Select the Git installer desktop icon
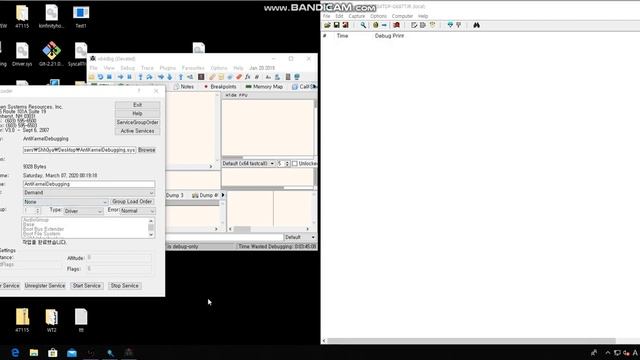The height and width of the screenshot is (360, 640). [x=51, y=53]
